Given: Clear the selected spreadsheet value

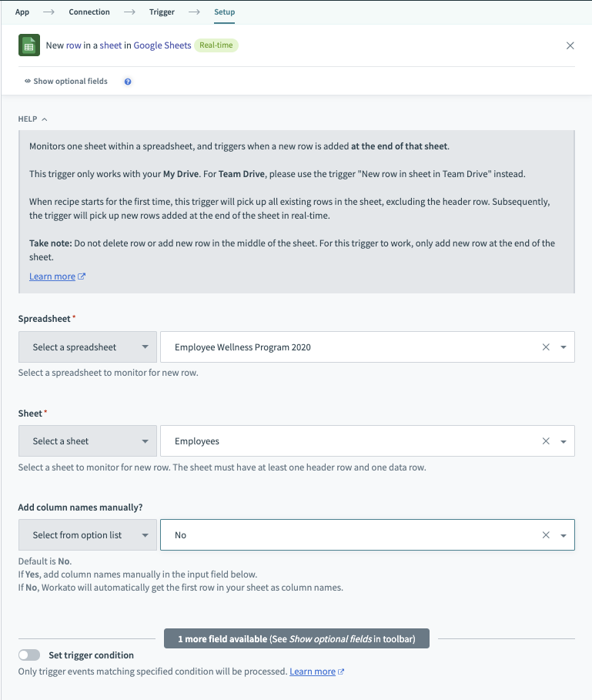Looking at the screenshot, I should pyautogui.click(x=546, y=347).
